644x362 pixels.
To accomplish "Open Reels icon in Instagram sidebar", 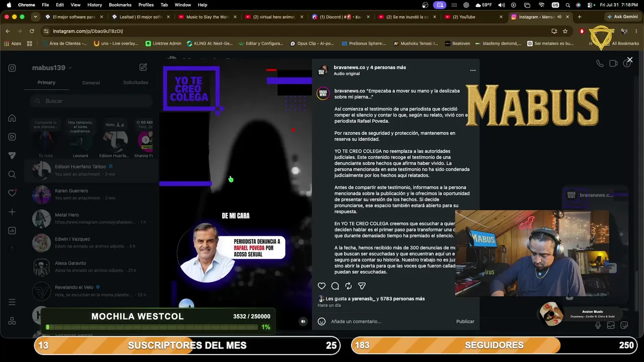I will 12,137.
